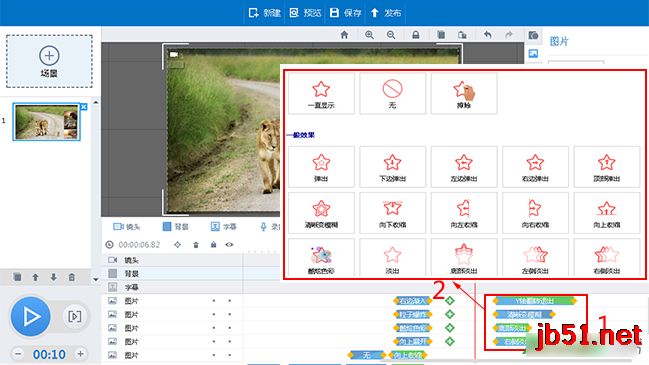Click scene list scroll down arrow
The height and width of the screenshot is (365, 649).
96,279
